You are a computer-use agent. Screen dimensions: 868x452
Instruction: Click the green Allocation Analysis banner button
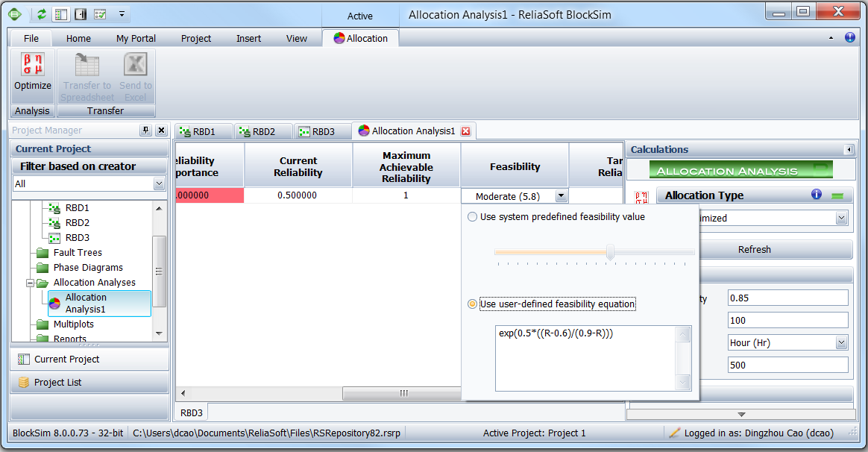[740, 170]
